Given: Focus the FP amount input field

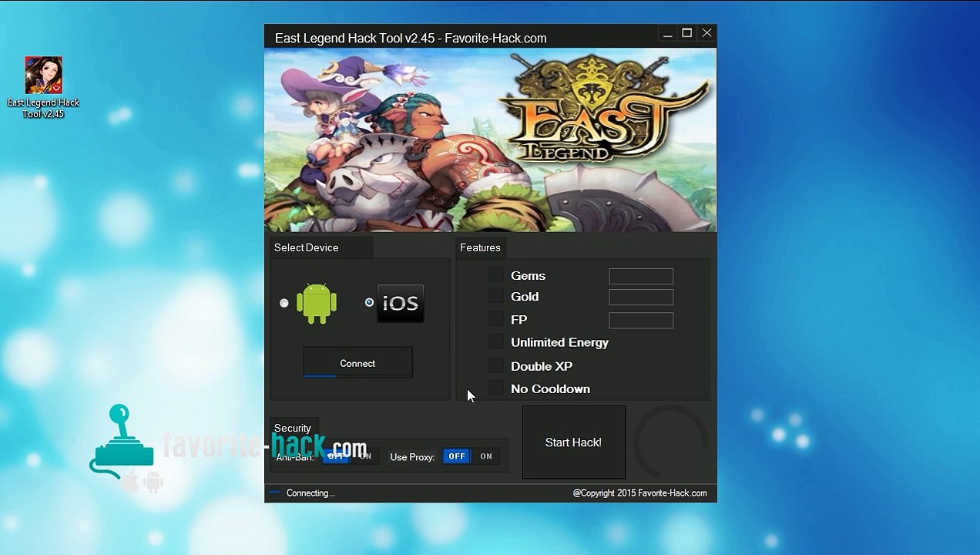Looking at the screenshot, I should click(x=641, y=320).
